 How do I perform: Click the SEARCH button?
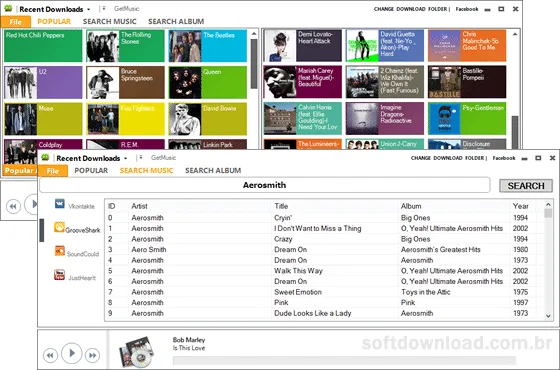(526, 186)
